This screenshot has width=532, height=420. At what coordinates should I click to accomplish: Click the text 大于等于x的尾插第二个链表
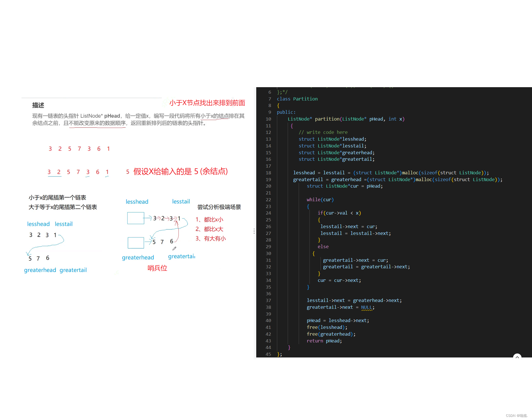[x=63, y=207]
